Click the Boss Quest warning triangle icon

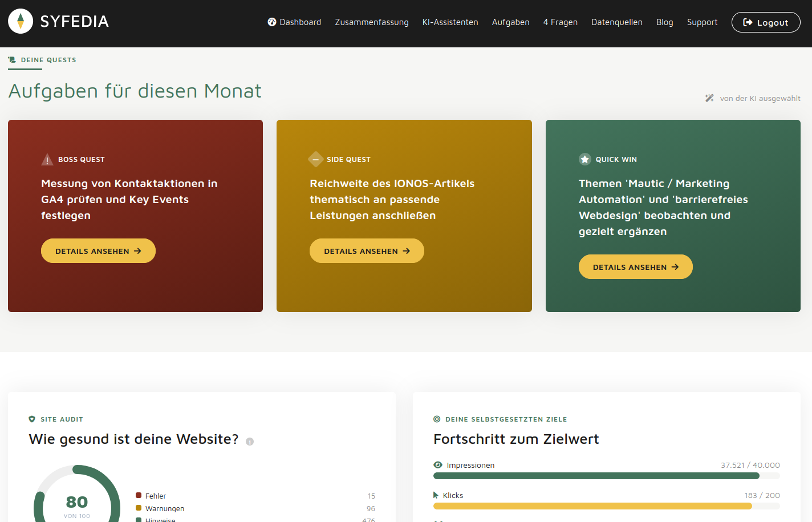(47, 159)
